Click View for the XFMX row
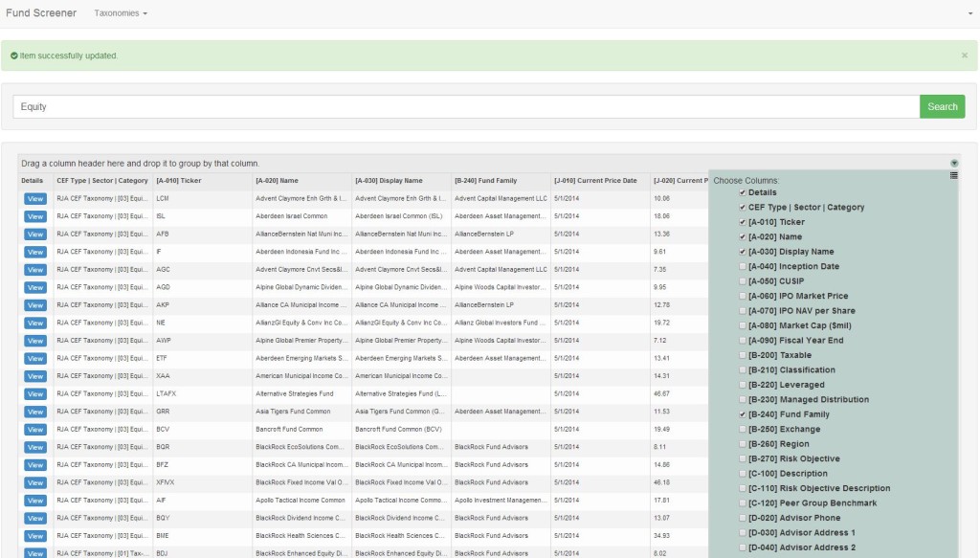This screenshot has width=980, height=558. 35,483
